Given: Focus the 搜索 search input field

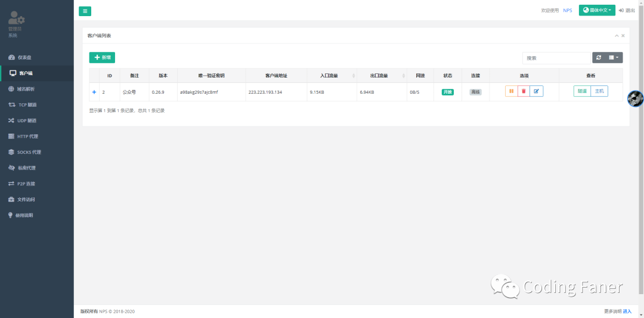Looking at the screenshot, I should pyautogui.click(x=556, y=58).
